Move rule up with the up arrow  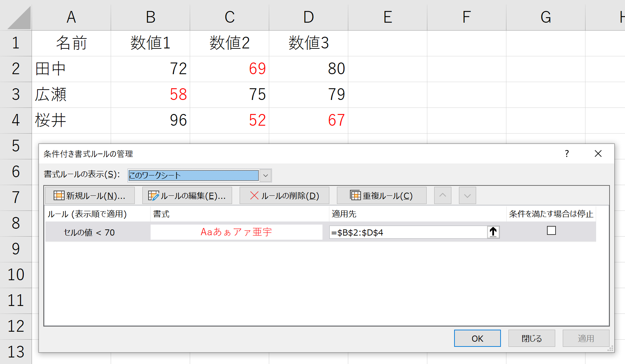443,195
